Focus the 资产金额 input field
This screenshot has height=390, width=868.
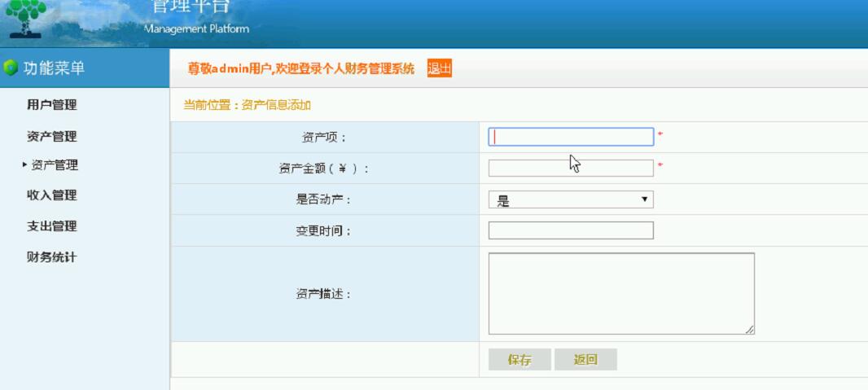(571, 169)
